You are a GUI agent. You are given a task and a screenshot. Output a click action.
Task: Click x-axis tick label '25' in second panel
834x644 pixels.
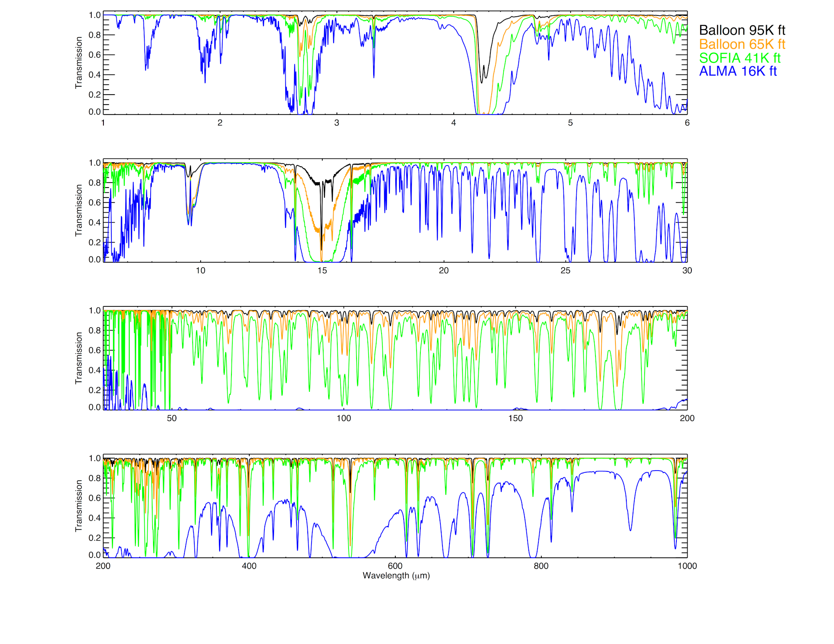point(565,271)
